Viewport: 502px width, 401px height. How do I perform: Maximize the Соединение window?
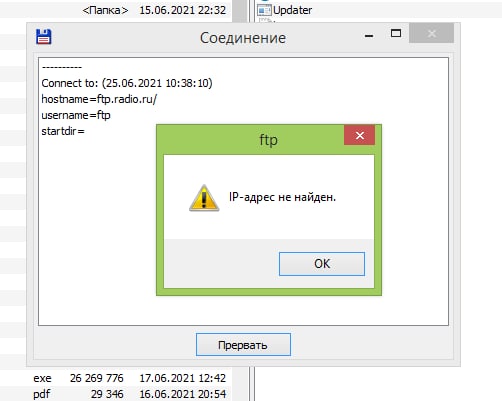(396, 33)
